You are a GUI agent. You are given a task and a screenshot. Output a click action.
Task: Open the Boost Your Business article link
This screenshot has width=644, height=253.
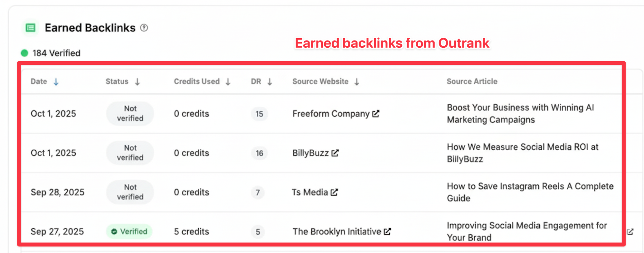520,114
